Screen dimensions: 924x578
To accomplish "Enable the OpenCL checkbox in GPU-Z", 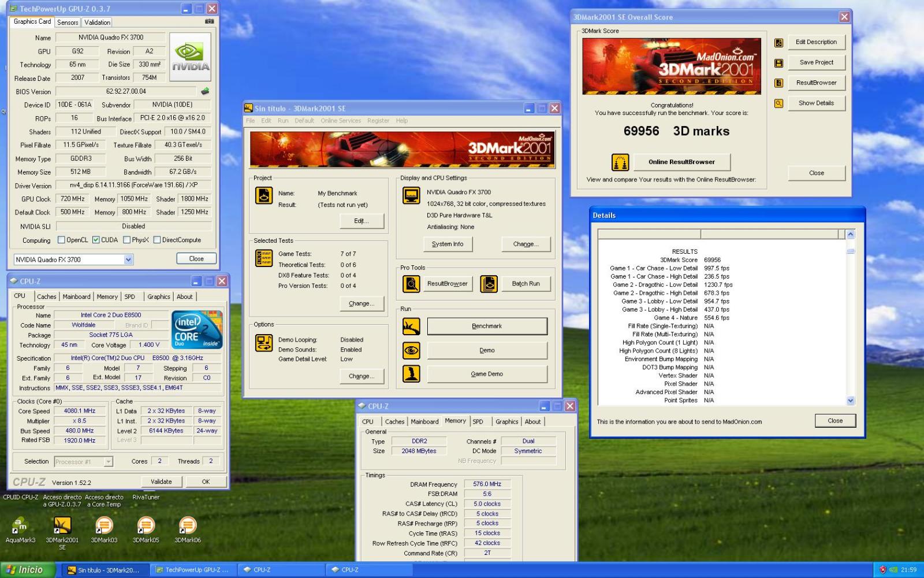I will coord(61,240).
